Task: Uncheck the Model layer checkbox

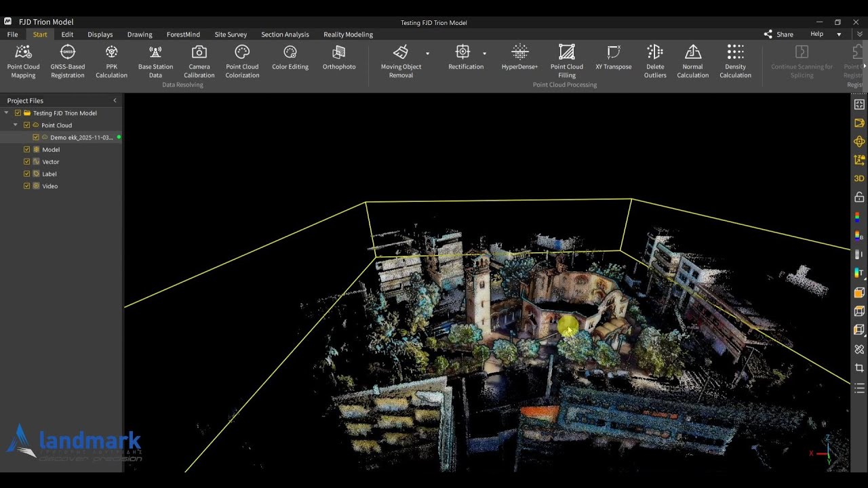Action: coord(27,150)
